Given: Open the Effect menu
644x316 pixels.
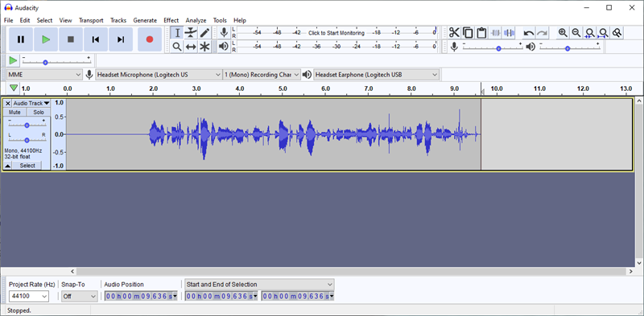Looking at the screenshot, I should click(171, 20).
